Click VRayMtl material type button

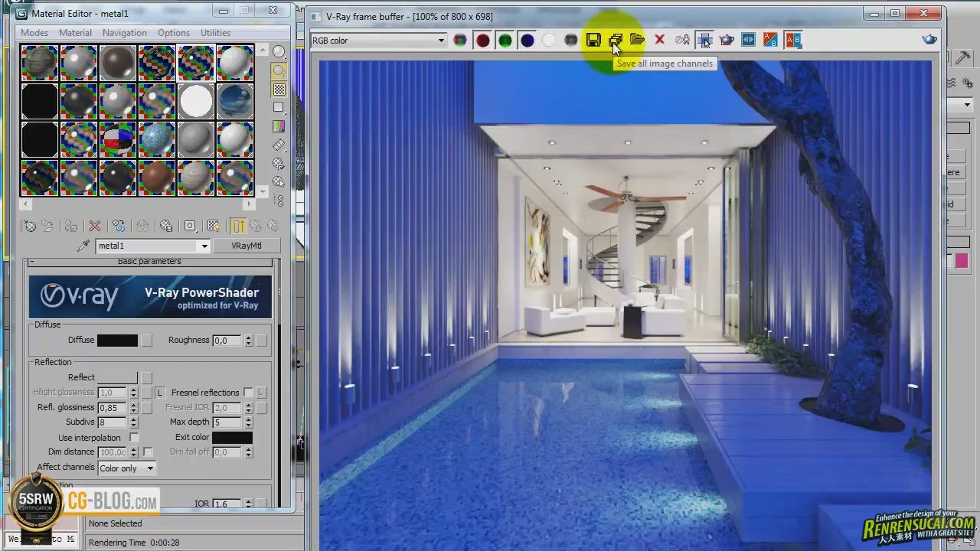pyautogui.click(x=246, y=246)
